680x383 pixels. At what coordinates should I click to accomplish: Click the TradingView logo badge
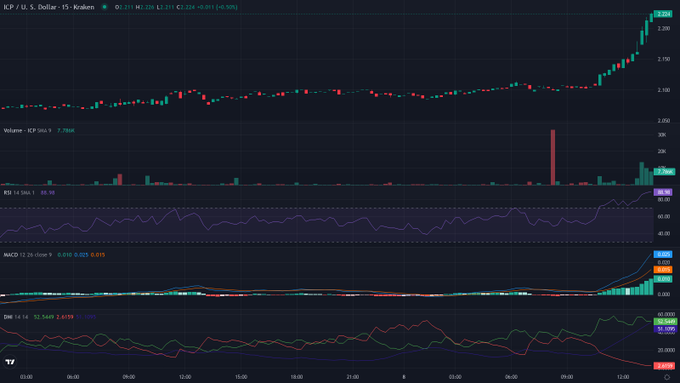point(10,361)
